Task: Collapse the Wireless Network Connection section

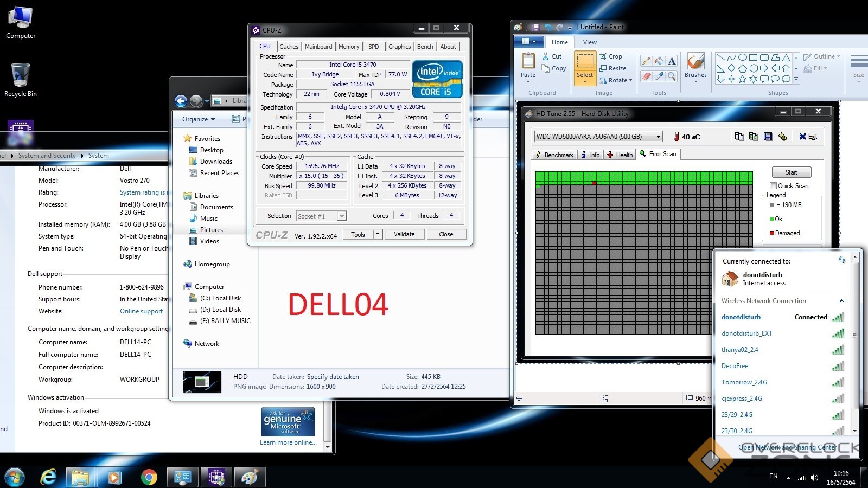Action: coord(841,301)
